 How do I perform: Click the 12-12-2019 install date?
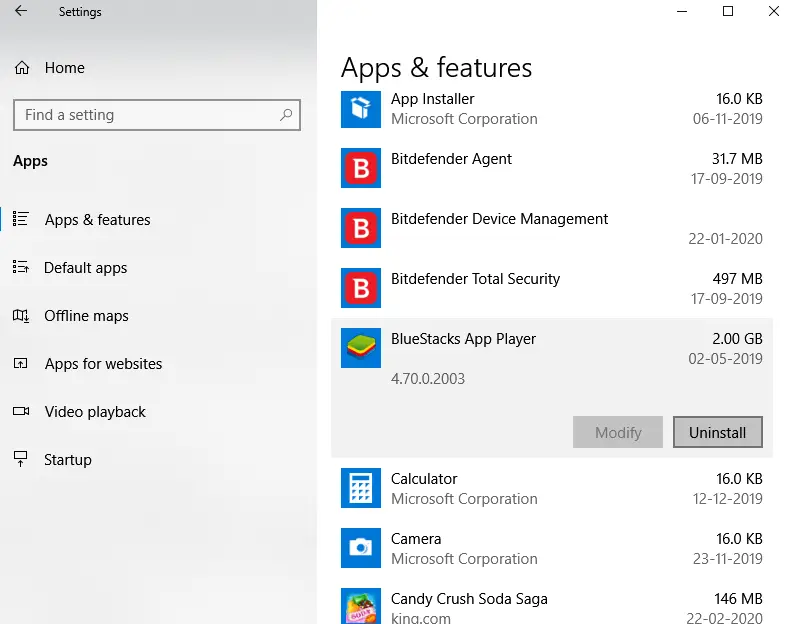(728, 499)
